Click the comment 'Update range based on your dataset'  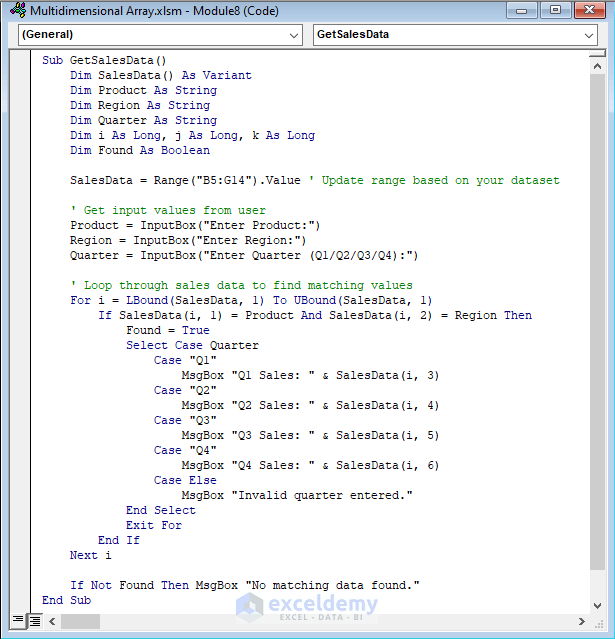(440, 180)
